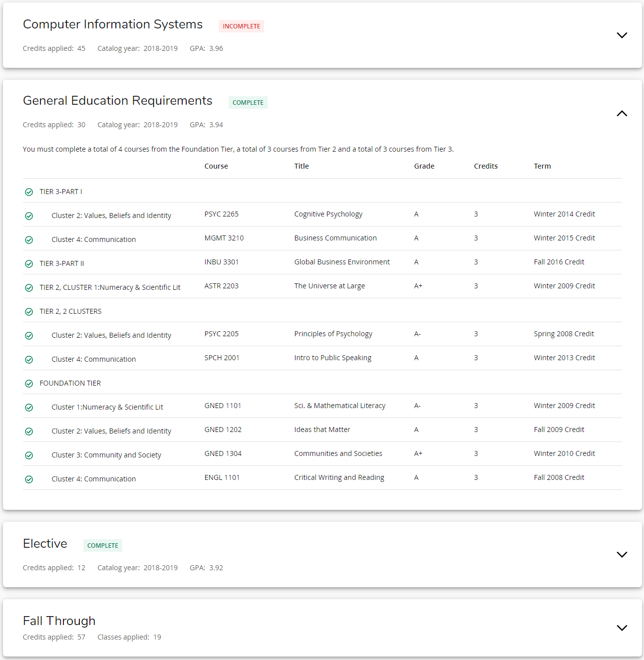
Task: Select the Critical Writing and Reading title
Action: point(339,477)
